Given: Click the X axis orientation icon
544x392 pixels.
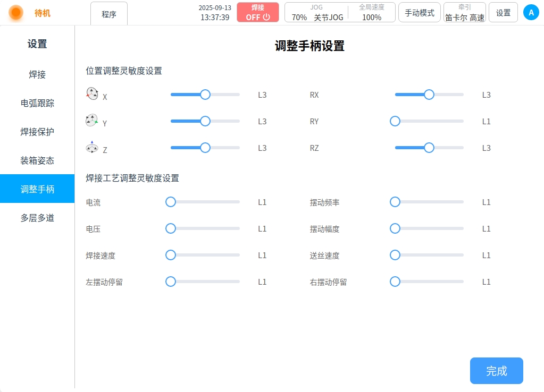Looking at the screenshot, I should coord(92,94).
